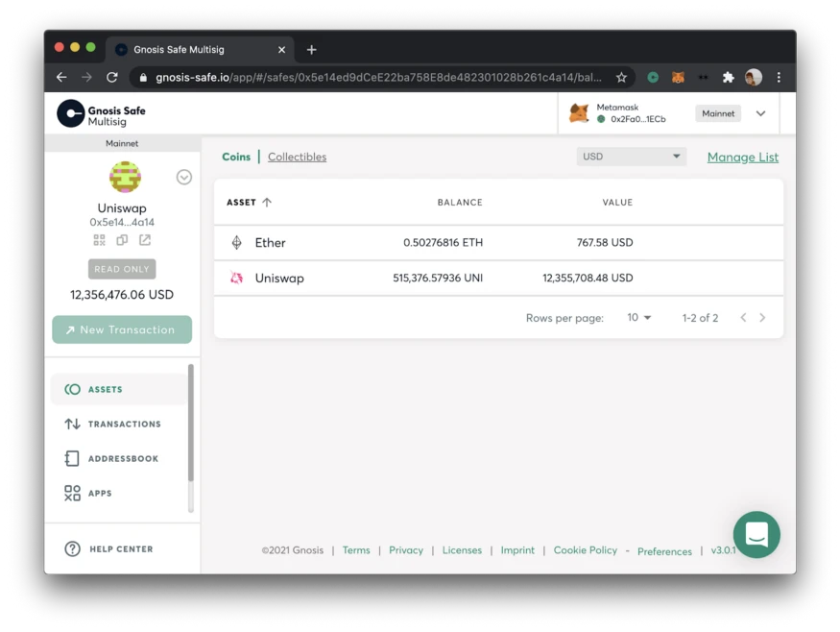Screen dimensions: 840x632
Task: Copy the Safe address with copy icon
Action: (122, 239)
